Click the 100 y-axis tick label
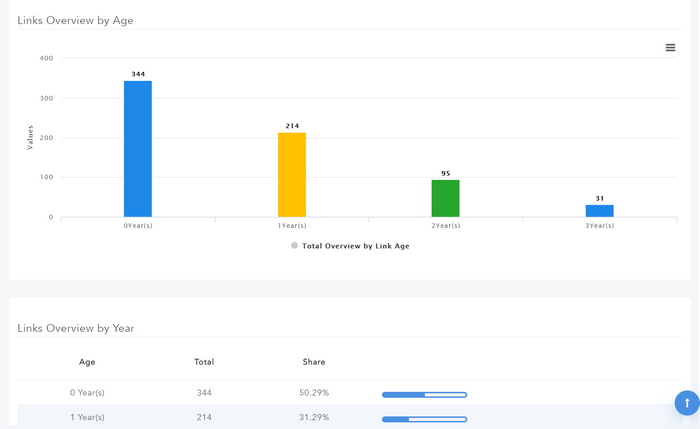 click(46, 177)
